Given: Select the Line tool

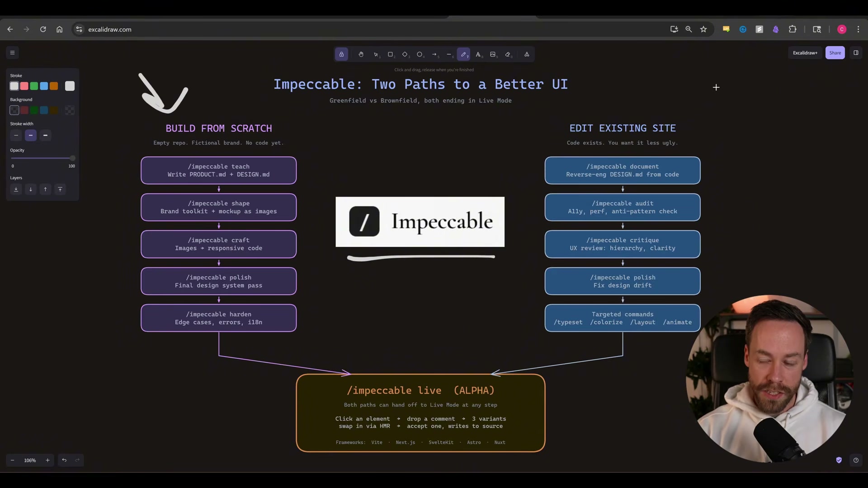Looking at the screenshot, I should (449, 54).
